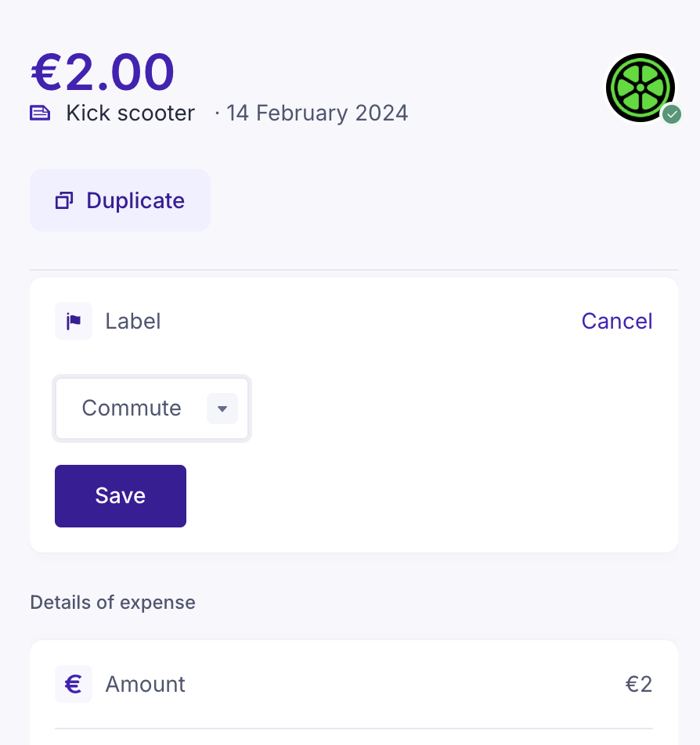
Task: Click the euro symbol in the purple badge
Action: 73,684
